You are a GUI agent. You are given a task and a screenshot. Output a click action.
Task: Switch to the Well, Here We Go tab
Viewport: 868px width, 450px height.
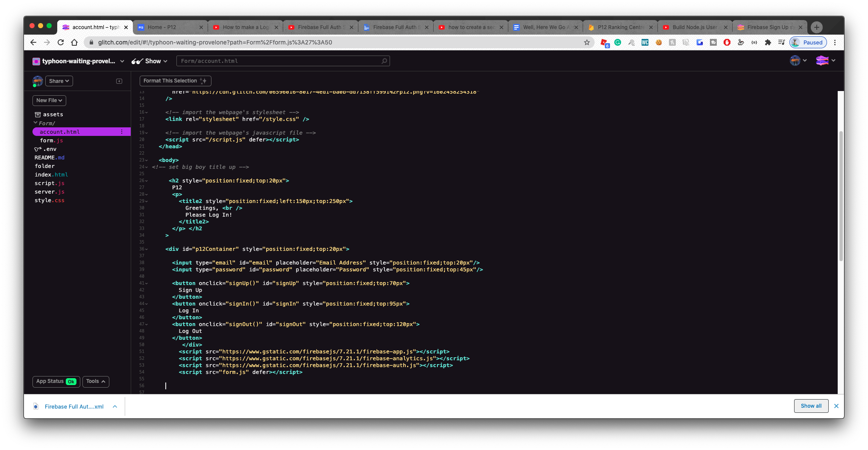(545, 27)
